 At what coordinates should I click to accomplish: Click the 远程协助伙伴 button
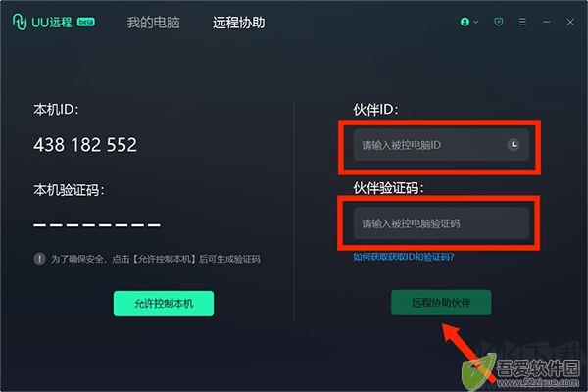[x=441, y=303]
